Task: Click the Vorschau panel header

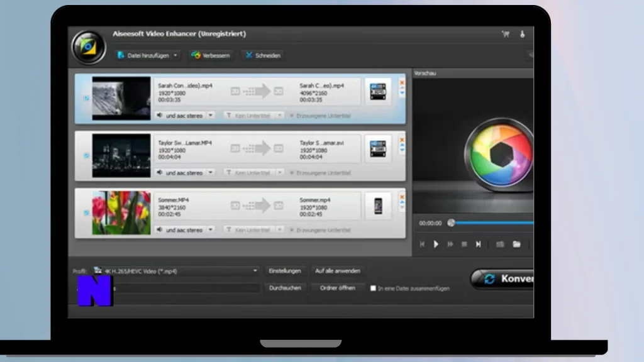Action: (x=473, y=73)
